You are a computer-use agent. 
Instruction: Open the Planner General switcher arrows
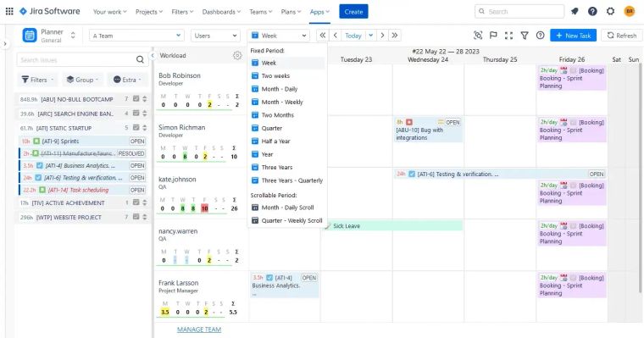73,36
